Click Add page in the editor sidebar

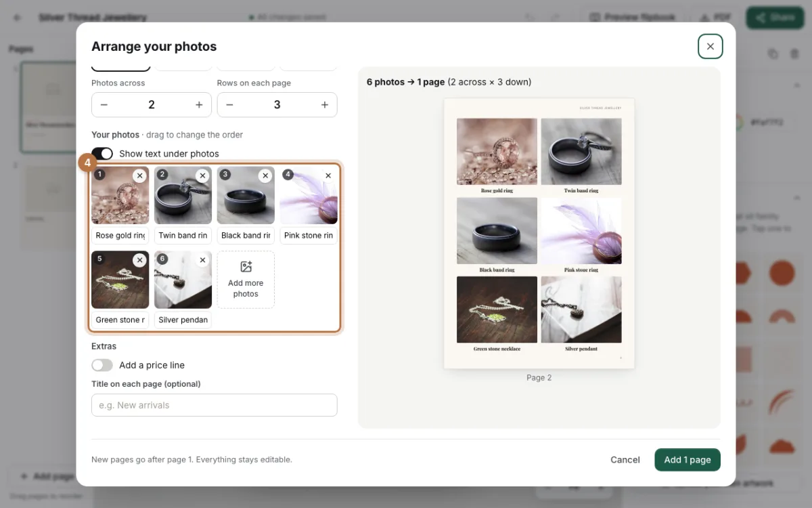(x=46, y=476)
